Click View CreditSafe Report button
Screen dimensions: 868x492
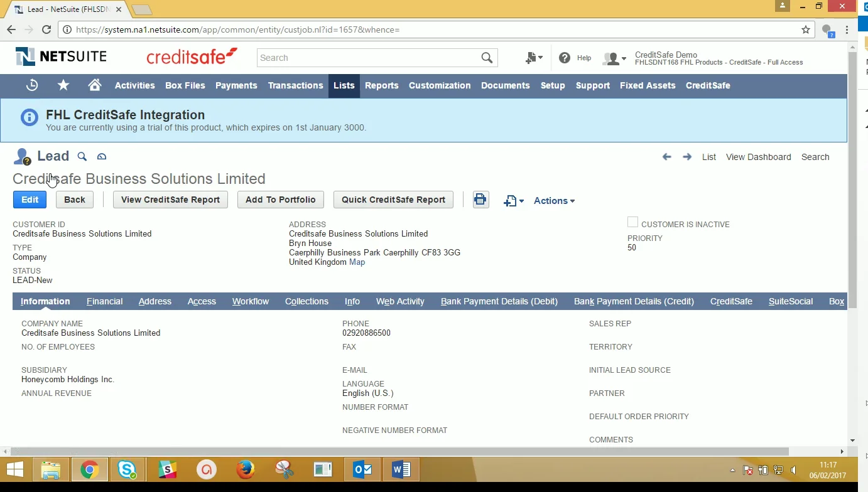[170, 200]
